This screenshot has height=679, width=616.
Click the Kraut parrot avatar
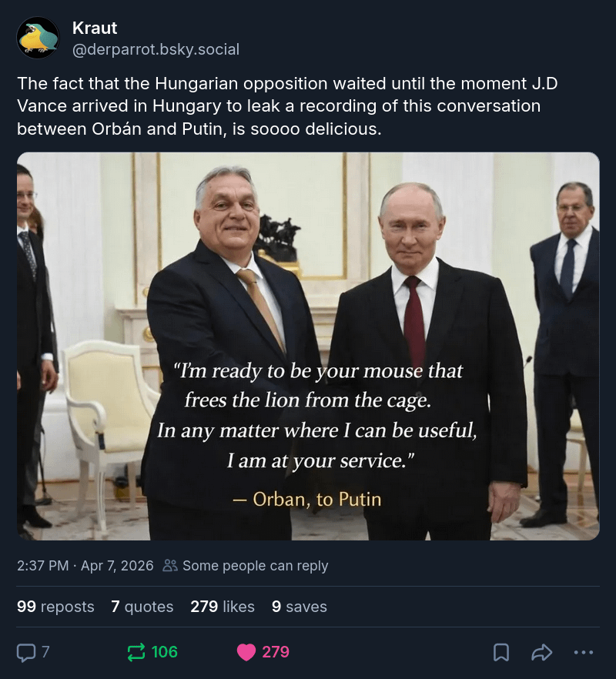[38, 38]
